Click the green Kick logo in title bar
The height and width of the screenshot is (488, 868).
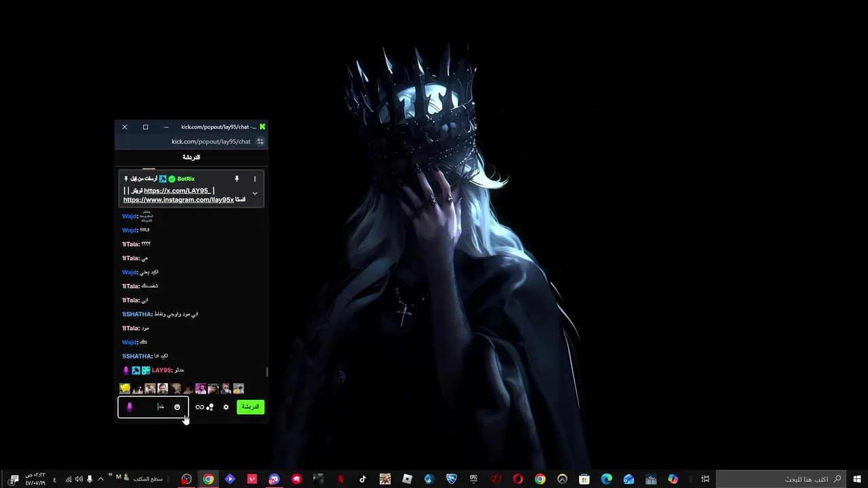pos(262,127)
